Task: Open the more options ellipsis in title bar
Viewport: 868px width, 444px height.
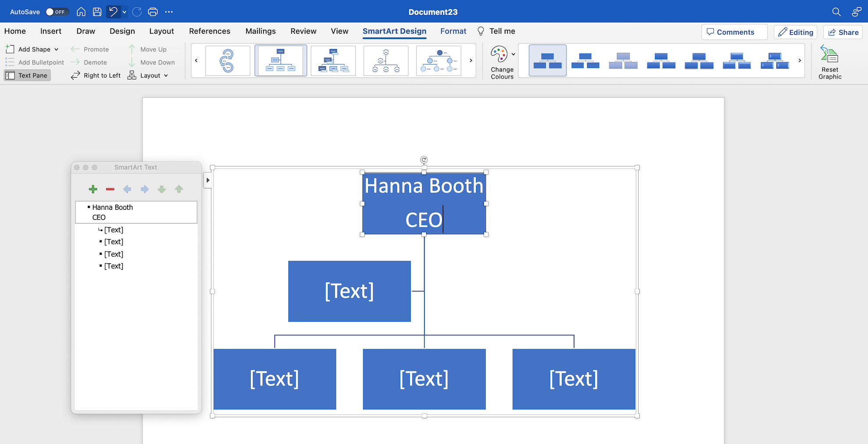Action: pyautogui.click(x=169, y=12)
